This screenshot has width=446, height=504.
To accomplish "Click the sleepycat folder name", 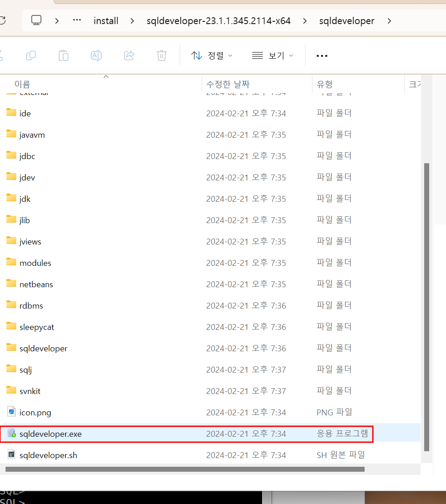I will coord(37,327).
